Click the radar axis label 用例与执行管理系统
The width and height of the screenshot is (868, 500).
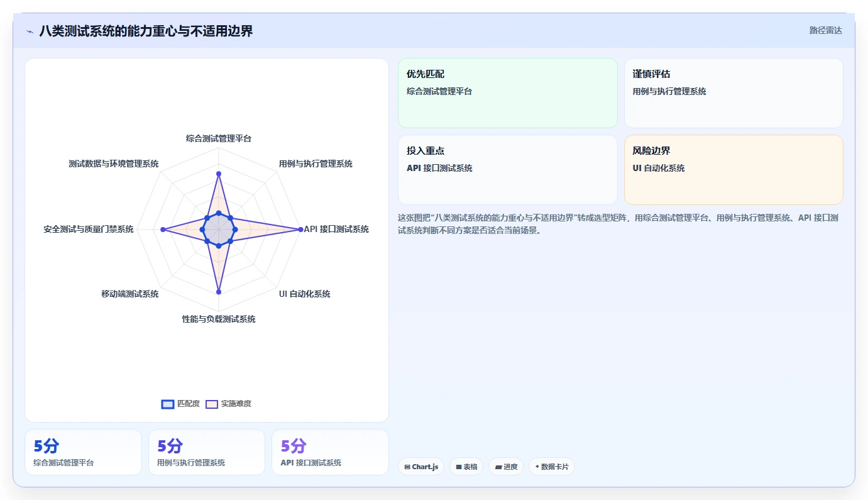316,164
